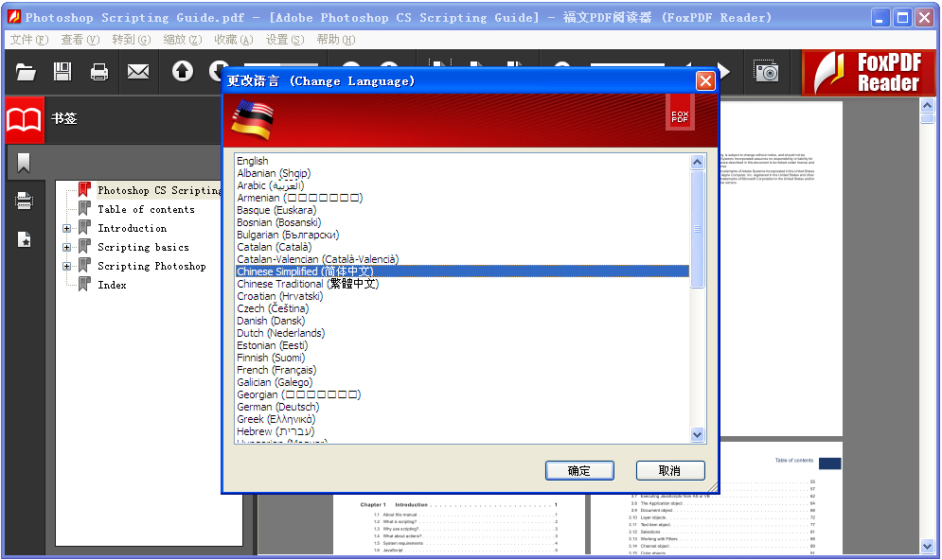942x560 pixels.
Task: Select Chinese Simplified language entry
Action: (x=462, y=271)
